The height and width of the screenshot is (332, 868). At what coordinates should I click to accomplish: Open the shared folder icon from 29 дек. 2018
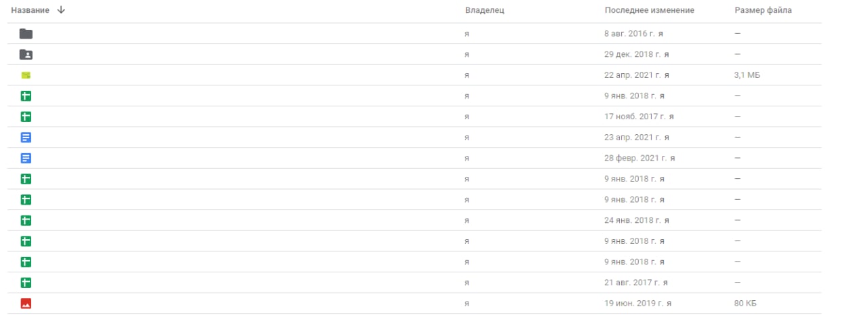click(x=26, y=54)
